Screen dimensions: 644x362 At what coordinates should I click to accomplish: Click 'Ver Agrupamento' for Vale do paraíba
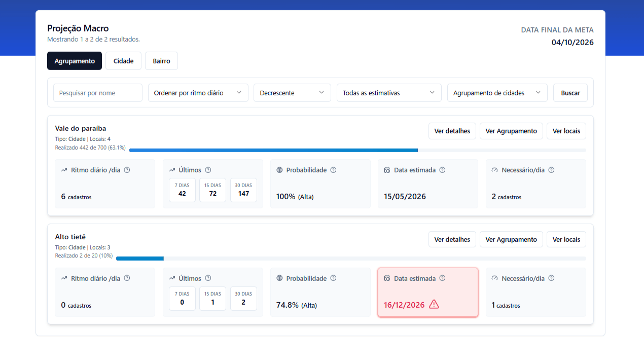511,131
